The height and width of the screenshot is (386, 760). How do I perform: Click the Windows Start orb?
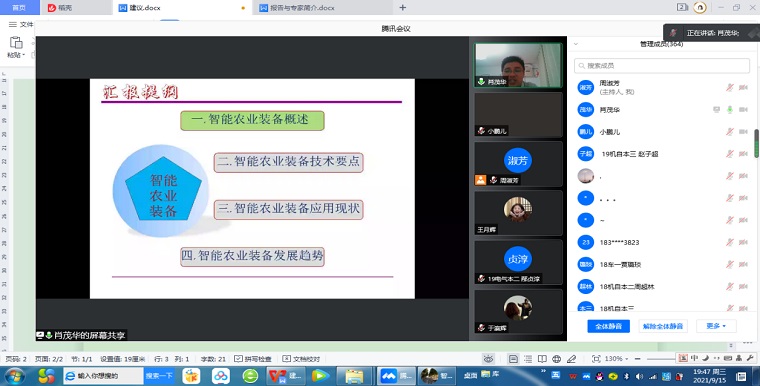pos(14,376)
